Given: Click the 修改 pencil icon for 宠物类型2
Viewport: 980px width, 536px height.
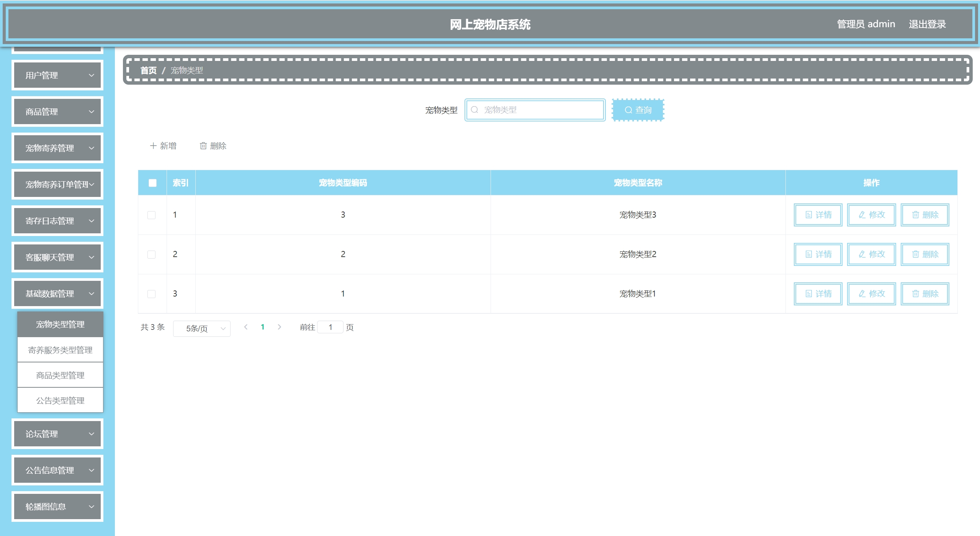Looking at the screenshot, I should (x=862, y=254).
